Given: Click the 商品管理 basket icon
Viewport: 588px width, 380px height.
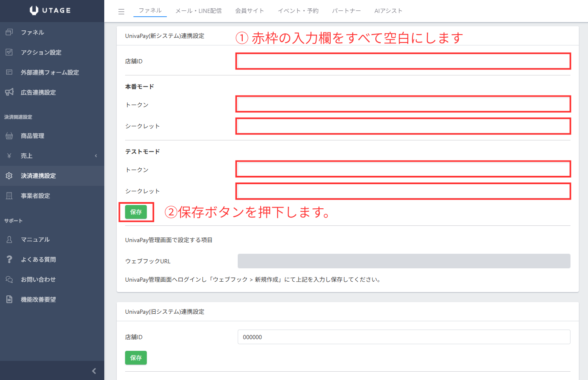Looking at the screenshot, I should [x=9, y=135].
